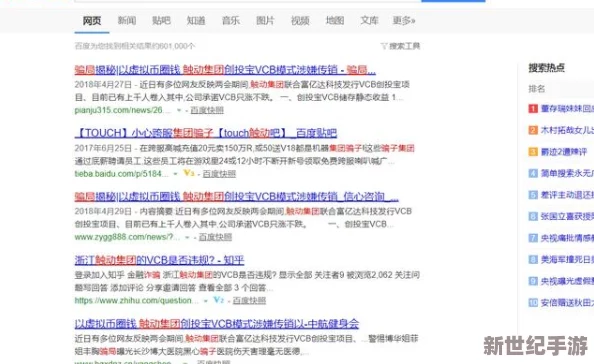Click the V3 credibility badge on tieba result
The height and width of the screenshot is (364, 594).
click(189, 173)
